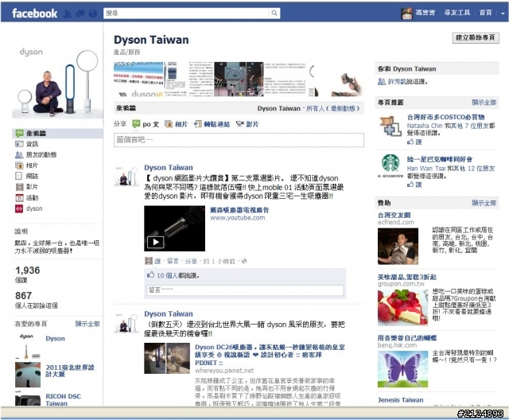Click the cheesecake ad image

pyautogui.click(x=403, y=307)
